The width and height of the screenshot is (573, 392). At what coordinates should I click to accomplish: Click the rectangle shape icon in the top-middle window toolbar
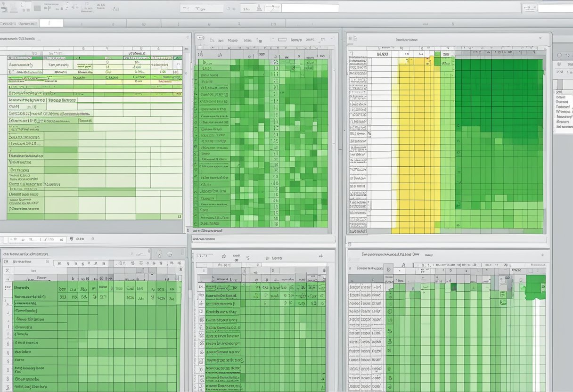pyautogui.click(x=282, y=41)
